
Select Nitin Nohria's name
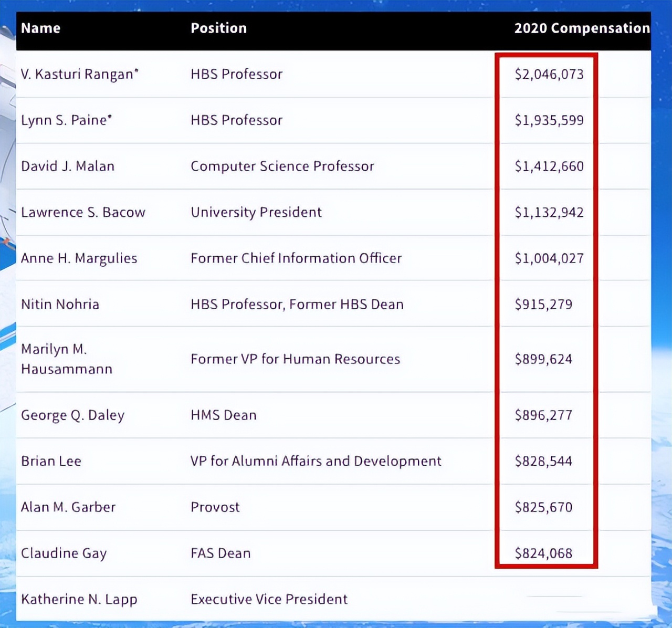tap(60, 305)
